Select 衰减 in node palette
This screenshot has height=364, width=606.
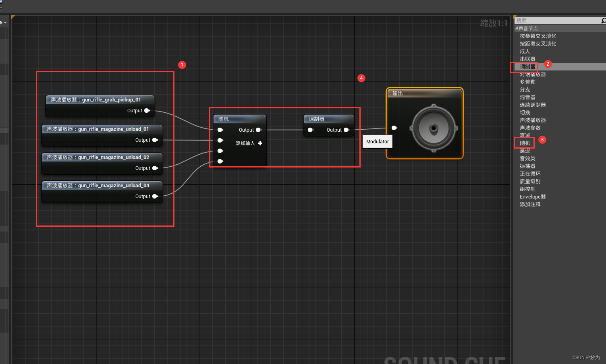[x=525, y=136]
